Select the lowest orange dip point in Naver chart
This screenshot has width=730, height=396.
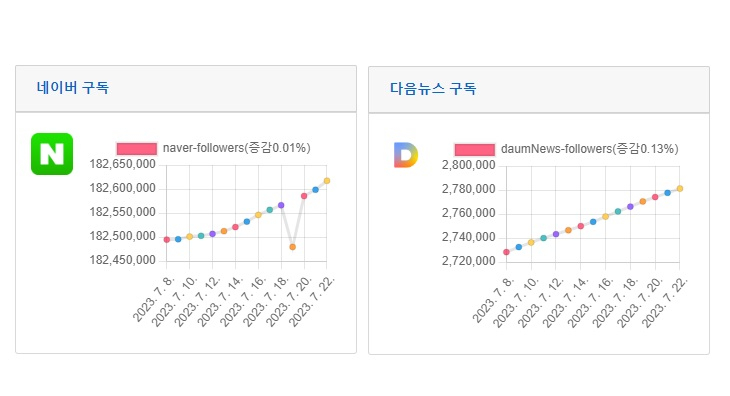click(x=292, y=247)
